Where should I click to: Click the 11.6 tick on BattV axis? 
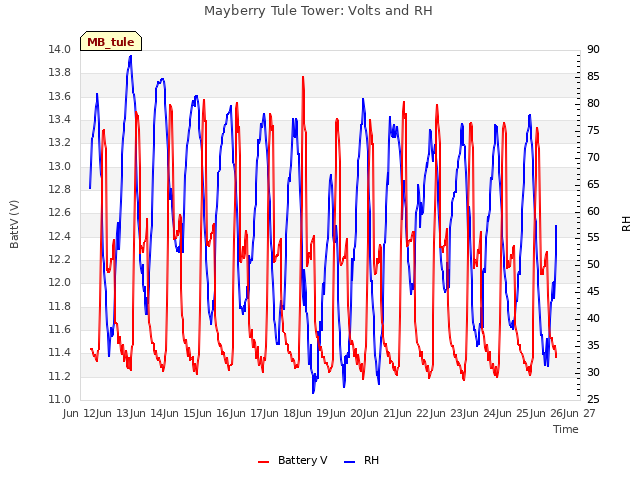60,329
